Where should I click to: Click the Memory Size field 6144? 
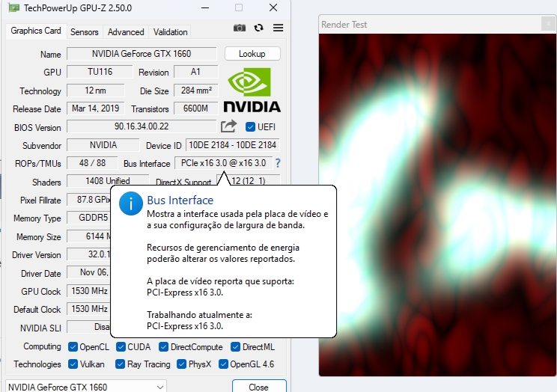[x=89, y=236]
